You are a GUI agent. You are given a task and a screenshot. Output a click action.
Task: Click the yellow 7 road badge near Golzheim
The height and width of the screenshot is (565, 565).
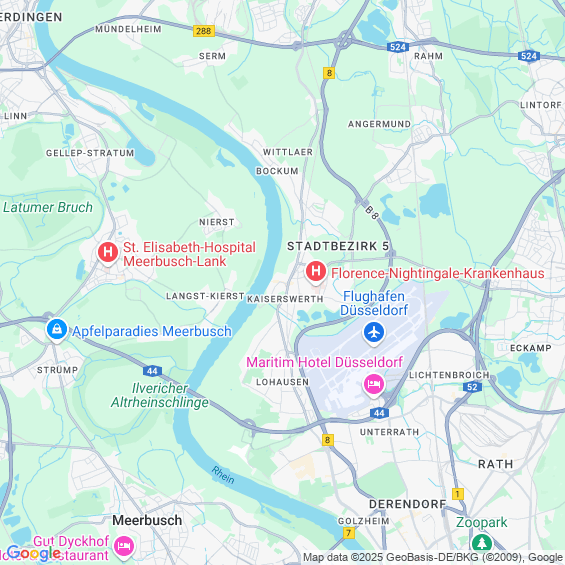tap(348, 533)
